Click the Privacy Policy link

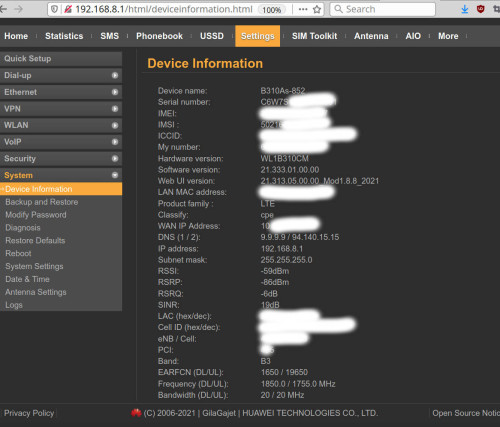coord(29,413)
